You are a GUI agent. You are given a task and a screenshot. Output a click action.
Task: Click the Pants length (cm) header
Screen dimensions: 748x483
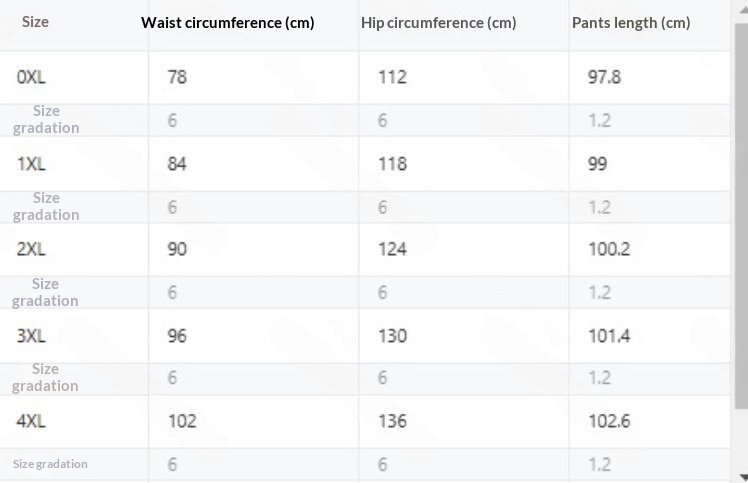631,22
